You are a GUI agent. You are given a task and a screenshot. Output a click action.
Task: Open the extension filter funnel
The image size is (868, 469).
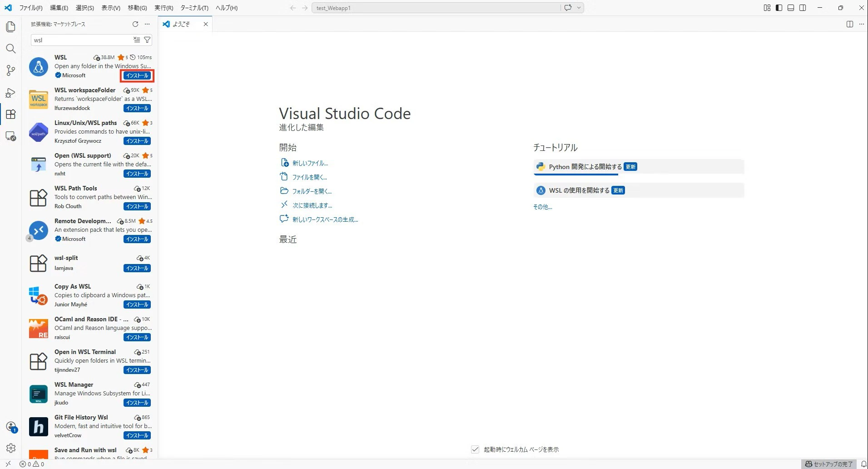(x=147, y=40)
